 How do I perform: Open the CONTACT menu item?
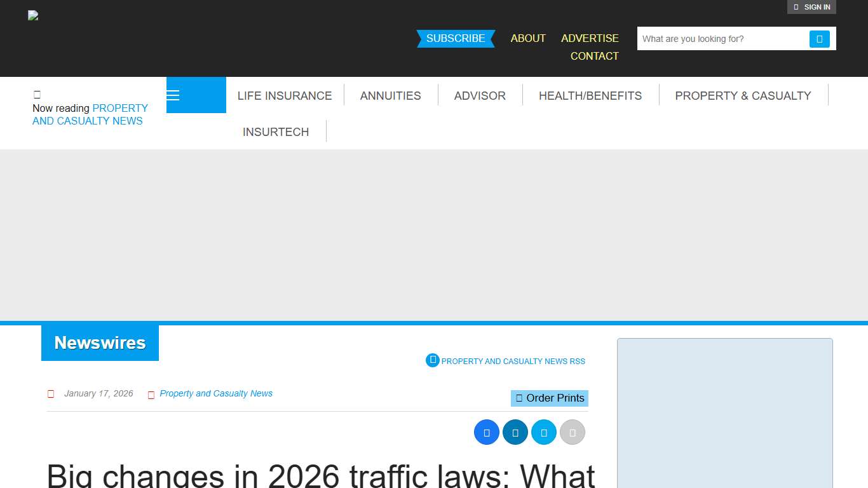594,56
